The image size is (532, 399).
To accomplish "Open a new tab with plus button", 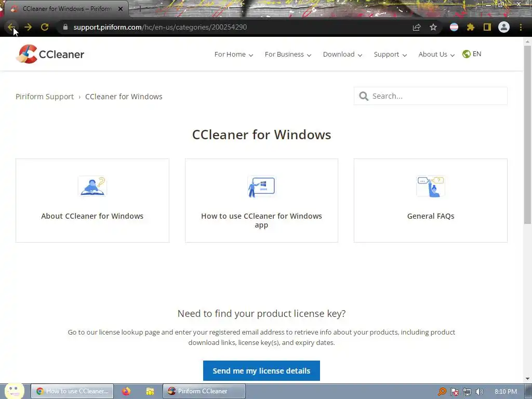I will click(x=139, y=9).
